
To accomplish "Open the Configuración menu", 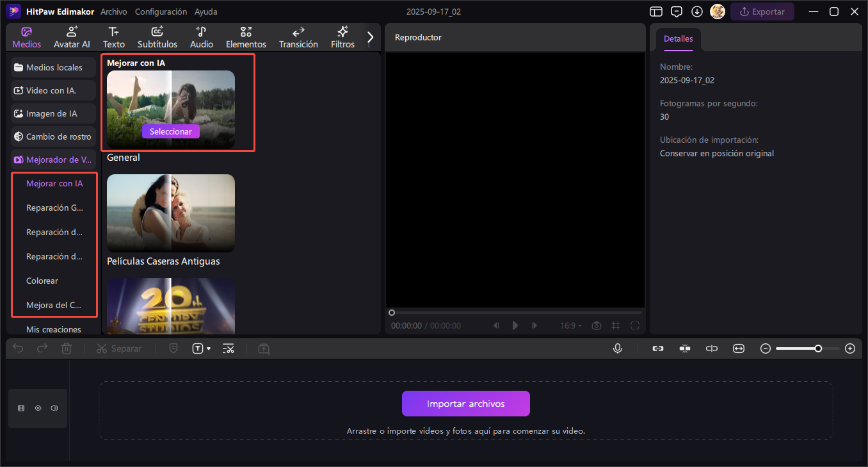I will pos(161,12).
